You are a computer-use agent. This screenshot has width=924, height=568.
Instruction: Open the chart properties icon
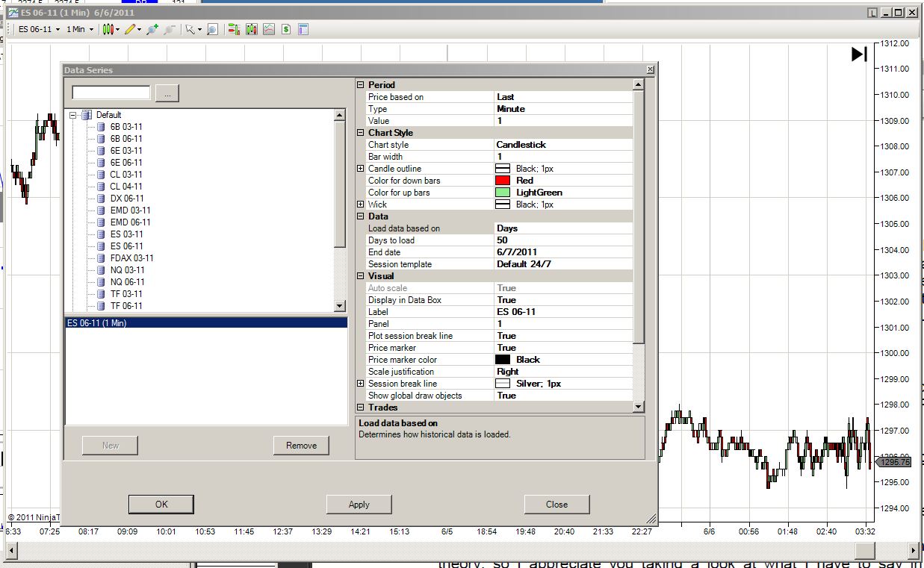point(303,29)
